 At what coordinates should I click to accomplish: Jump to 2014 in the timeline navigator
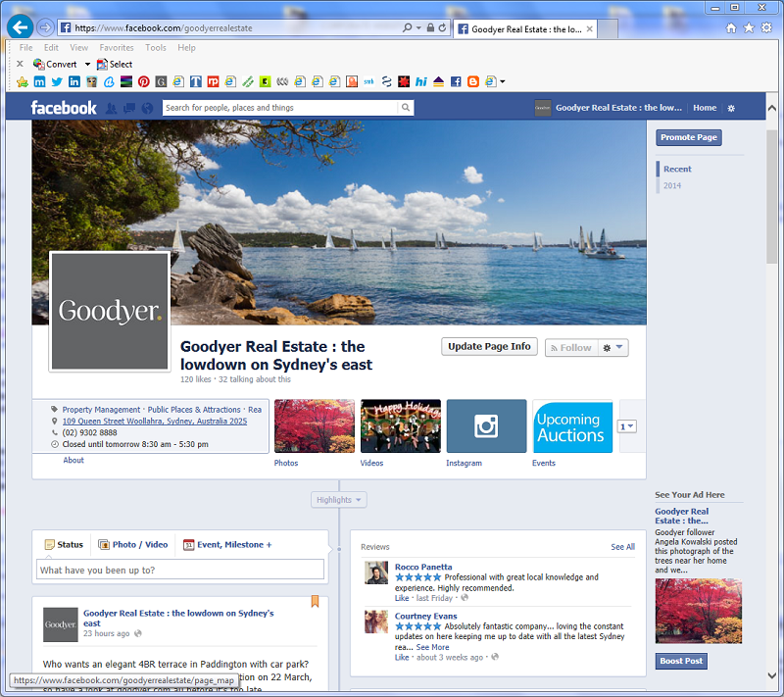point(672,185)
